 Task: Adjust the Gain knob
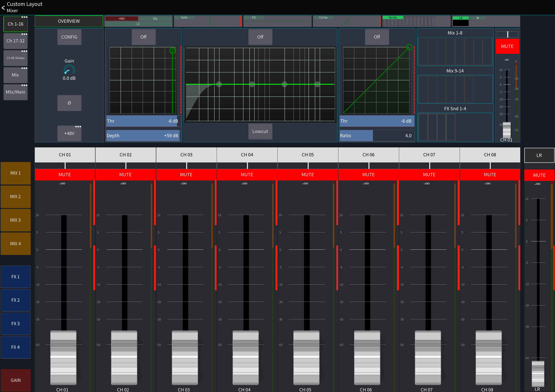pyautogui.click(x=69, y=70)
